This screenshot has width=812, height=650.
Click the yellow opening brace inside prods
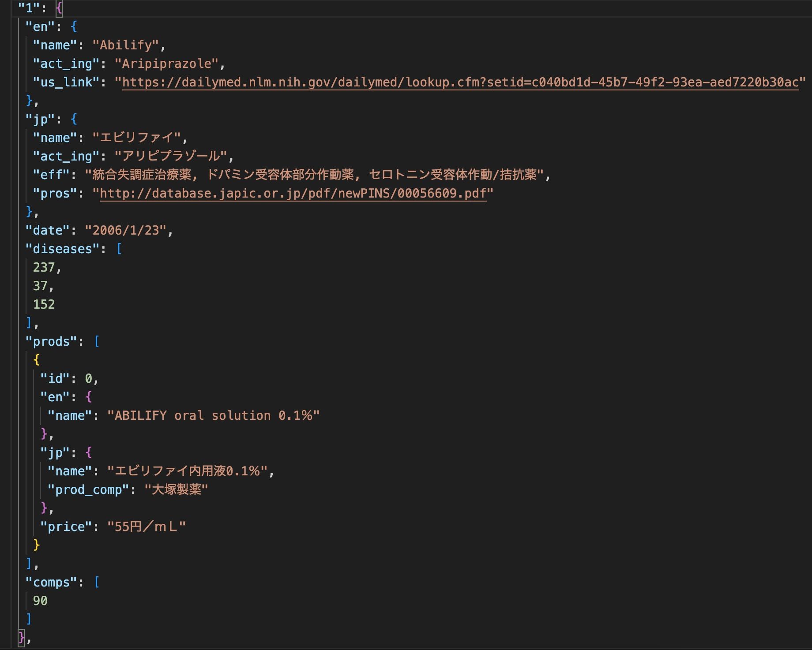(x=37, y=360)
